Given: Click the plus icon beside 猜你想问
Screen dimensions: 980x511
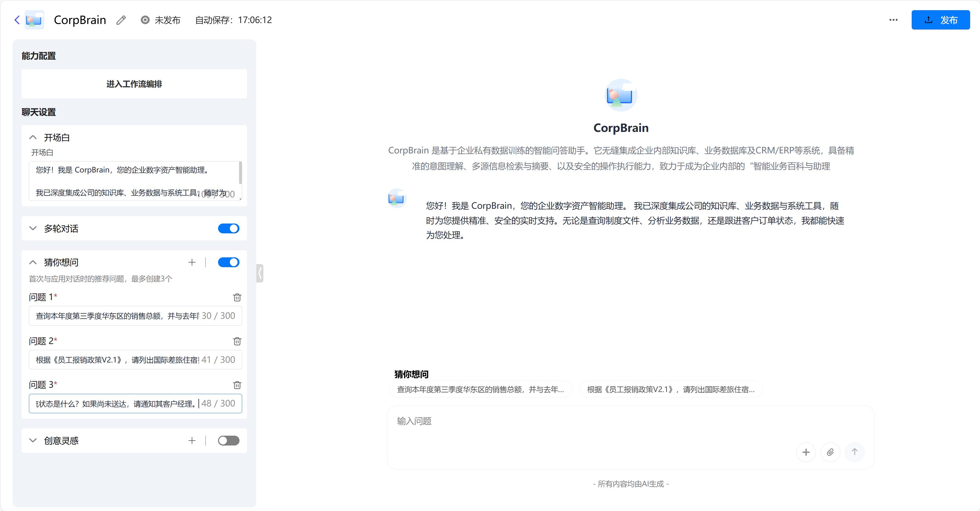Looking at the screenshot, I should [192, 262].
